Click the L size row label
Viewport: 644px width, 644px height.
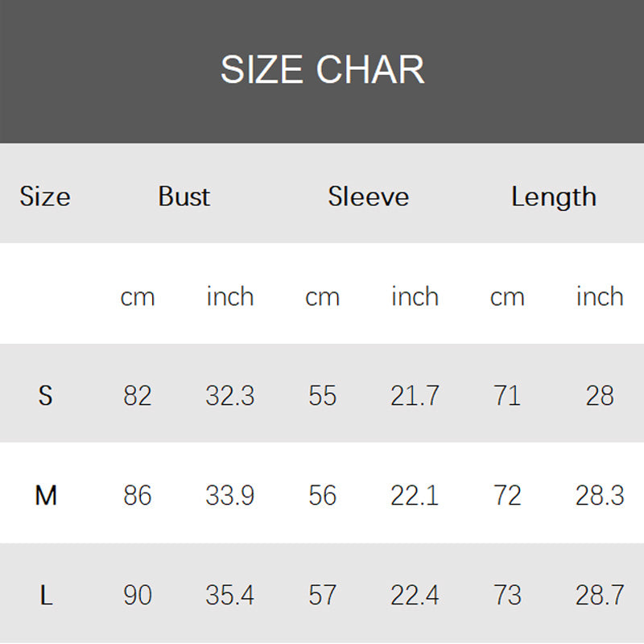[46, 595]
